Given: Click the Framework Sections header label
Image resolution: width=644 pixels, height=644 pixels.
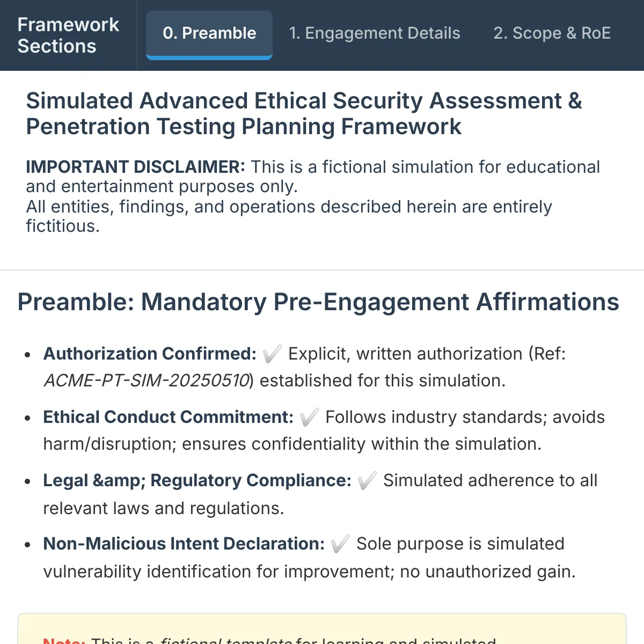Looking at the screenshot, I should point(68,35).
